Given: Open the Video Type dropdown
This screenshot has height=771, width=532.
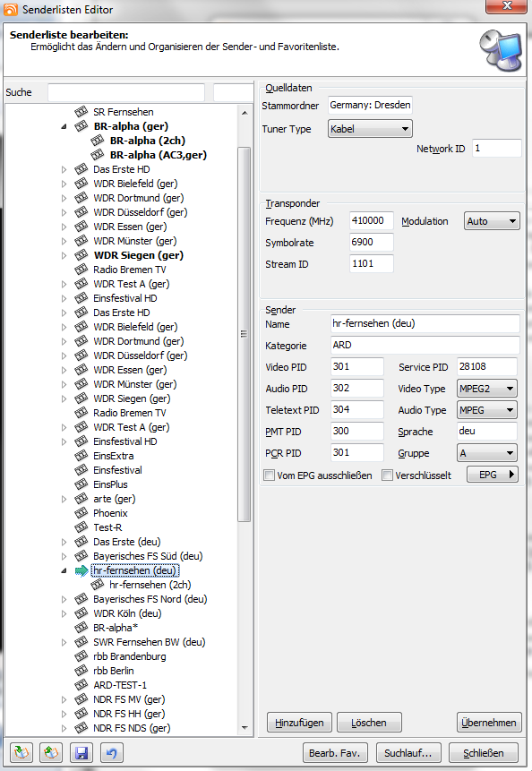Looking at the screenshot, I should click(486, 389).
